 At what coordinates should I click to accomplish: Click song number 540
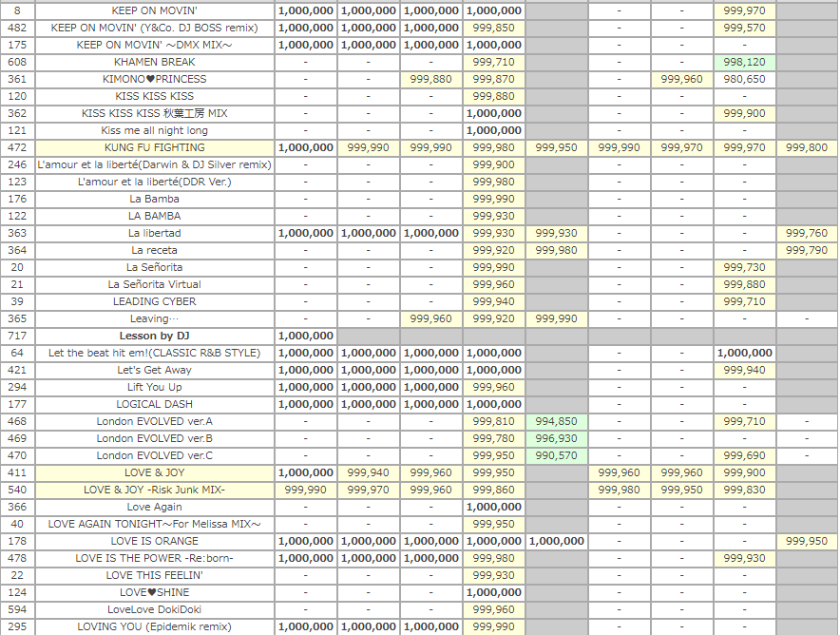(x=17, y=490)
